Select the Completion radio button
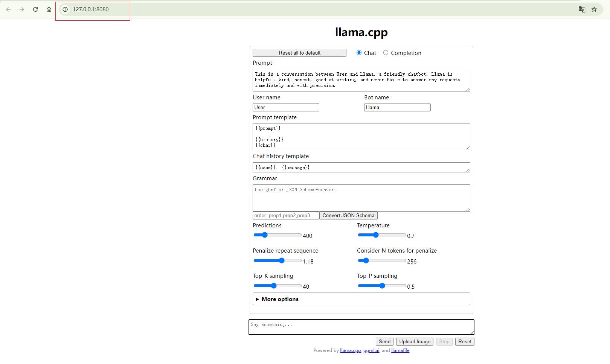Viewport: 610px width, 364px height. pos(386,53)
